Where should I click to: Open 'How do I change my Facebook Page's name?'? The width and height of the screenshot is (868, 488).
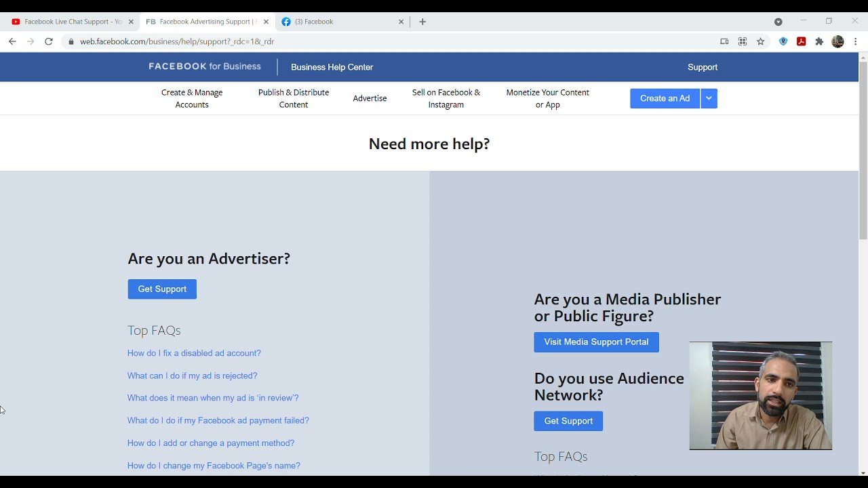click(x=214, y=466)
